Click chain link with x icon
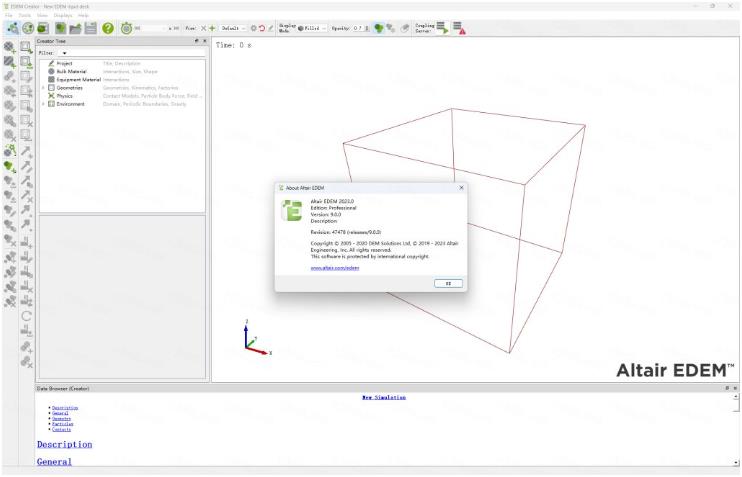 coord(26,362)
